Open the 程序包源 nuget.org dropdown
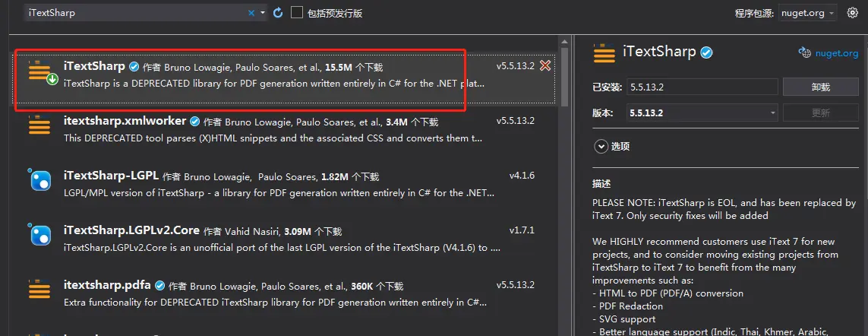Image resolution: width=868 pixels, height=336 pixels. 807,13
